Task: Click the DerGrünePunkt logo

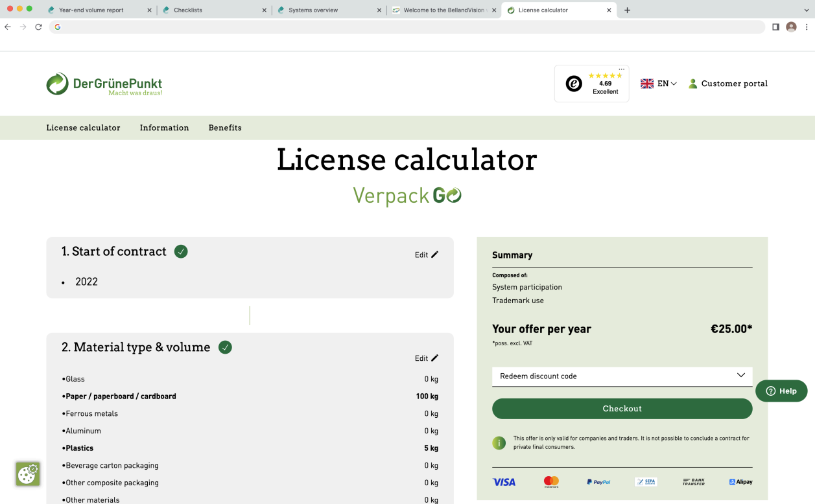Action: (x=104, y=84)
